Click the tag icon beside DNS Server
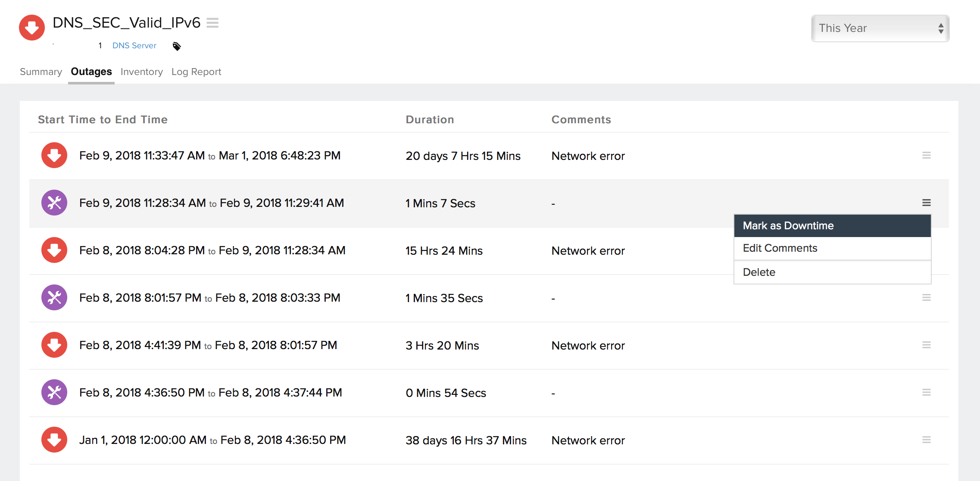The height and width of the screenshot is (481, 980). pos(177,46)
